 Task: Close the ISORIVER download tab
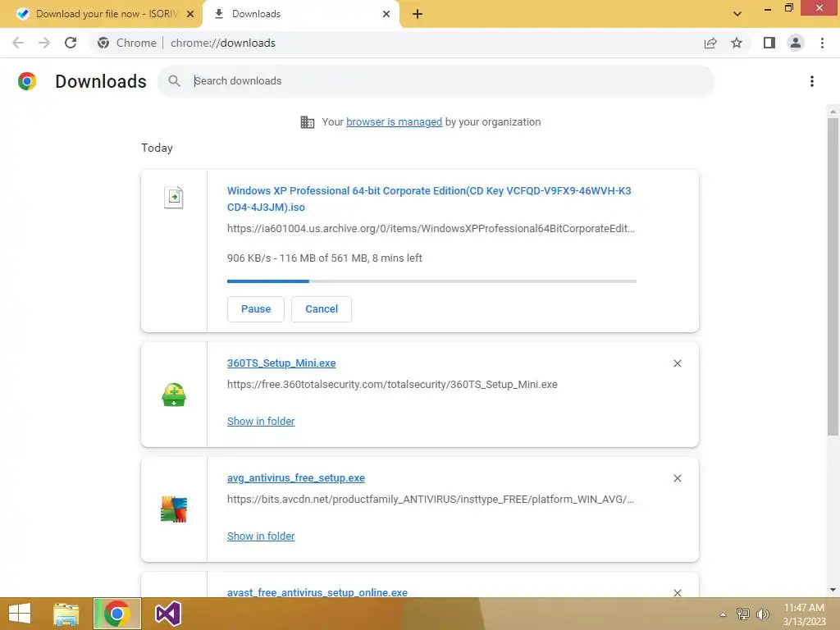190,14
